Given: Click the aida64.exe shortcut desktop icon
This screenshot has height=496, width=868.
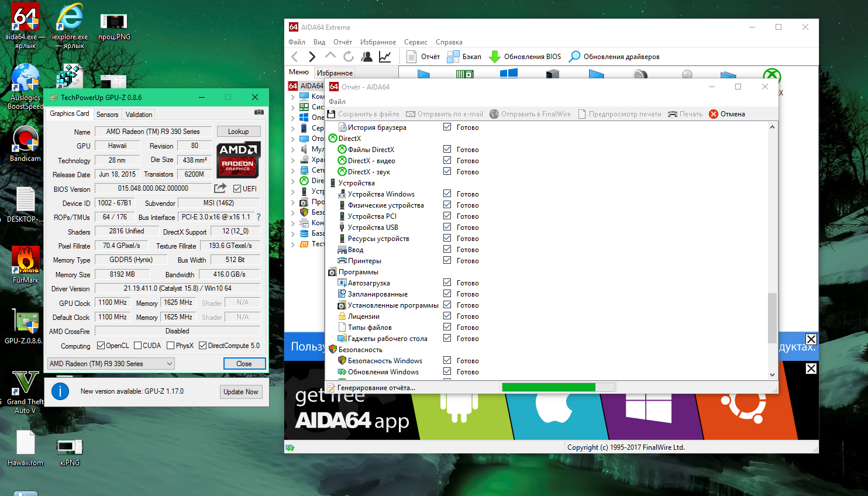Looking at the screenshot, I should 25,26.
